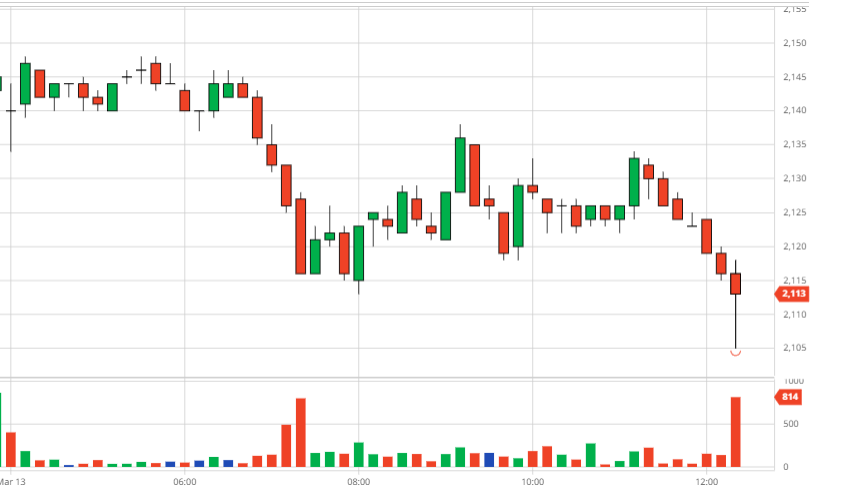The width and height of the screenshot is (845, 494).
Task: Click the small red low marker below last candle
Action: pyautogui.click(x=736, y=353)
